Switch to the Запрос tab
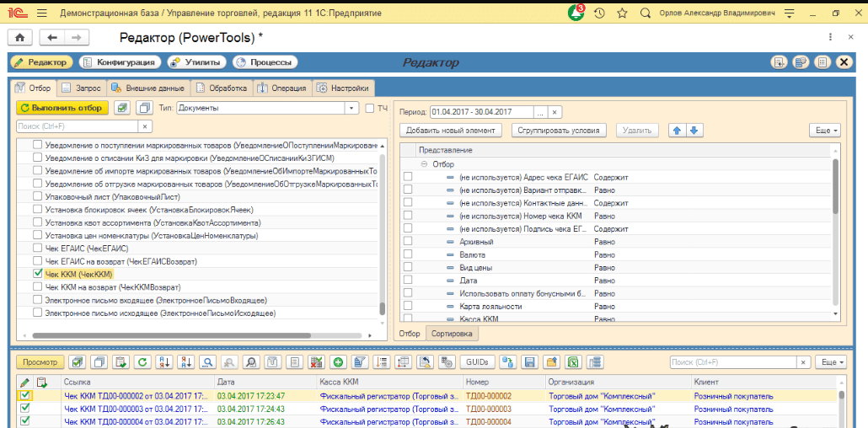The height and width of the screenshot is (428, 868). pos(82,88)
